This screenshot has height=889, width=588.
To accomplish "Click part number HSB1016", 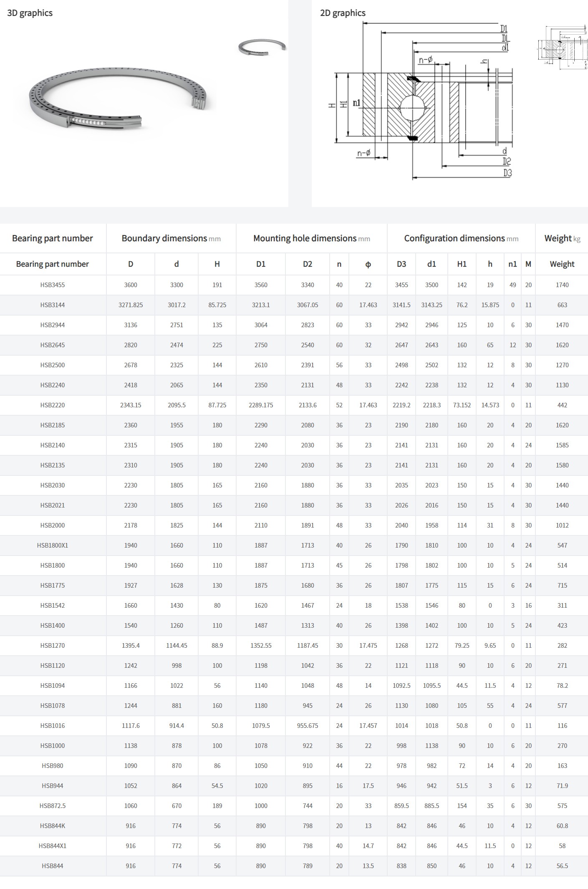I will tap(53, 726).
